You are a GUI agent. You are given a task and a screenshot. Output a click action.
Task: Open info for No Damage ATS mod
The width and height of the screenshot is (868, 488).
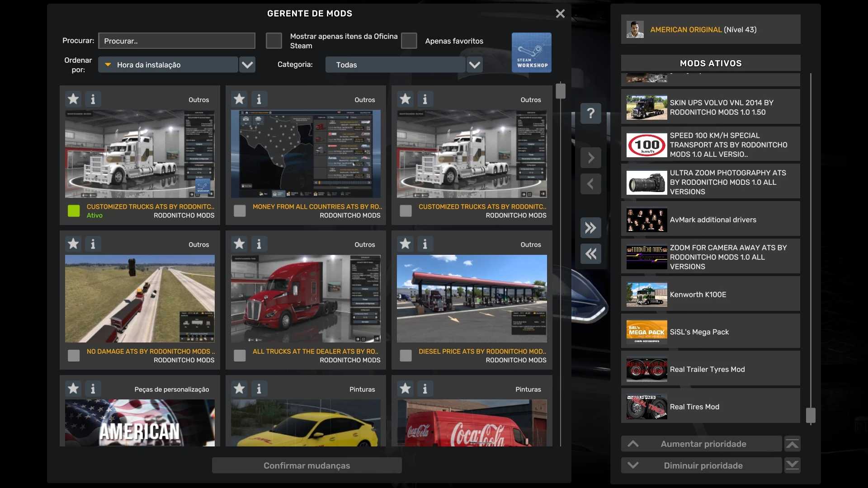pos(93,244)
